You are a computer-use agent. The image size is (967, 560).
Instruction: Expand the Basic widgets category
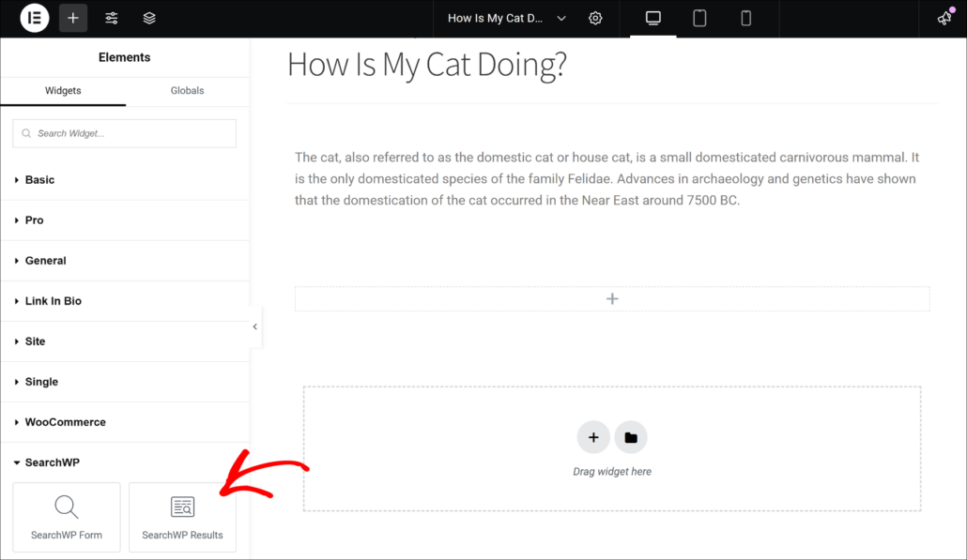tap(125, 180)
